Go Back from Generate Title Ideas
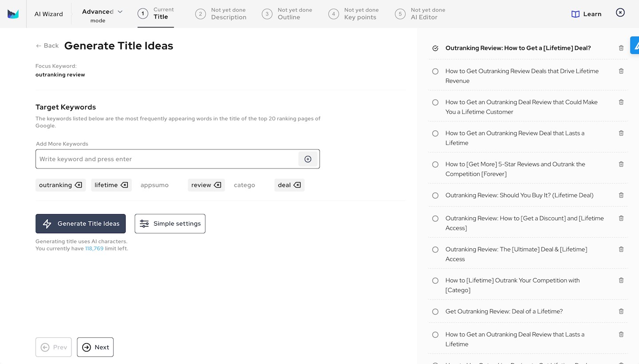This screenshot has height=364, width=639. click(47, 46)
